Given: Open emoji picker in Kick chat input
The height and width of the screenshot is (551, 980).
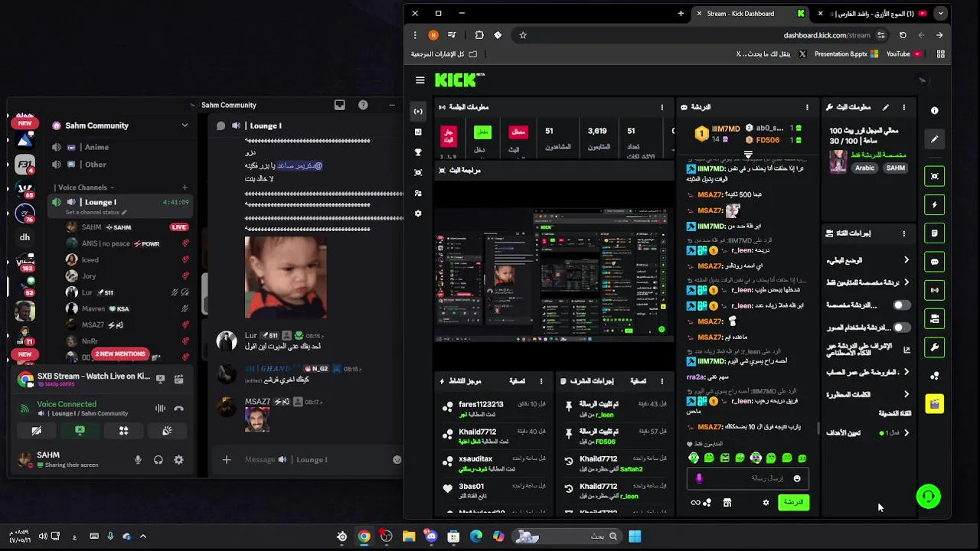Looking at the screenshot, I should [797, 478].
